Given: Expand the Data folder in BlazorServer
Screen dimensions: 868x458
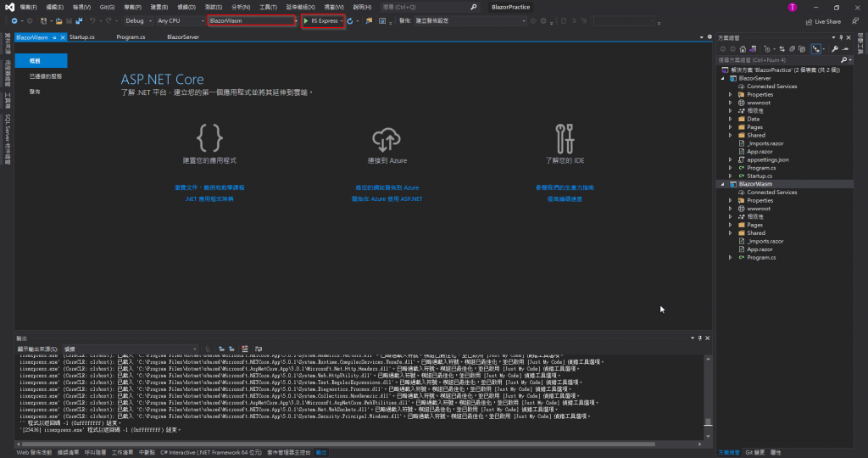Looking at the screenshot, I should (730, 119).
